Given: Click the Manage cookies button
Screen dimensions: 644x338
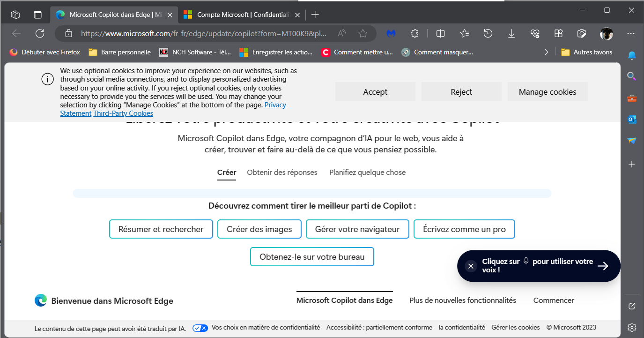Looking at the screenshot, I should [x=548, y=92].
